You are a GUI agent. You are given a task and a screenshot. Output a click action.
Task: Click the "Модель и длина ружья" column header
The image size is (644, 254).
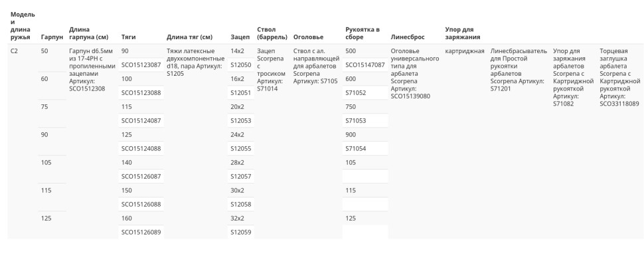23,25
